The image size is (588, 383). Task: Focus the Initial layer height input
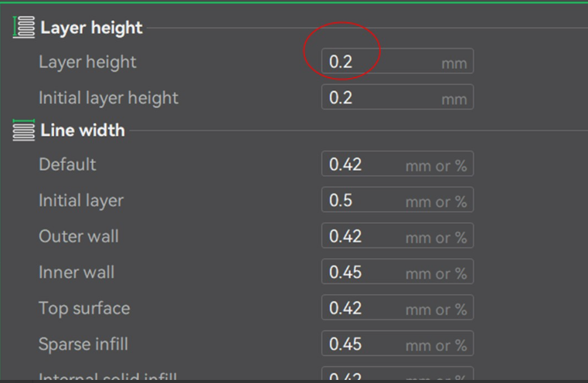[x=379, y=97]
